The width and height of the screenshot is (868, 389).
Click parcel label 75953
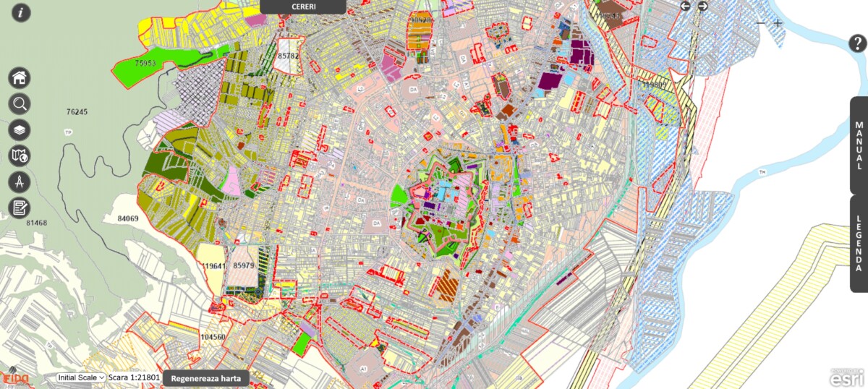click(x=145, y=63)
